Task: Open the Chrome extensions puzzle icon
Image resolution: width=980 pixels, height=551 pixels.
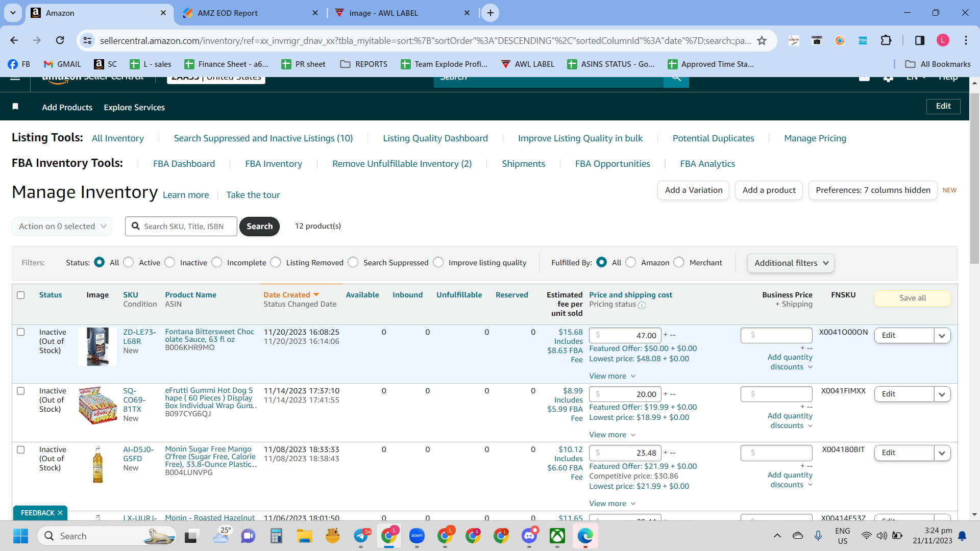Action: (886, 40)
